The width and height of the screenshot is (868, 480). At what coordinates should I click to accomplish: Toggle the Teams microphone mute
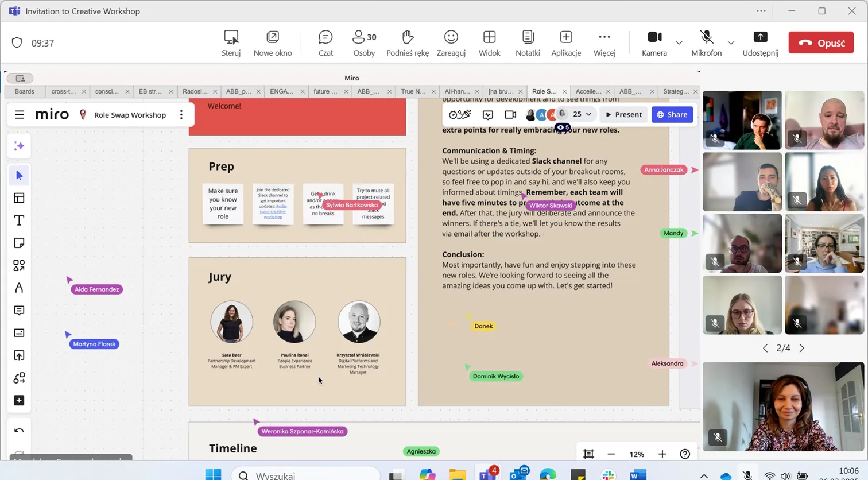pyautogui.click(x=706, y=43)
